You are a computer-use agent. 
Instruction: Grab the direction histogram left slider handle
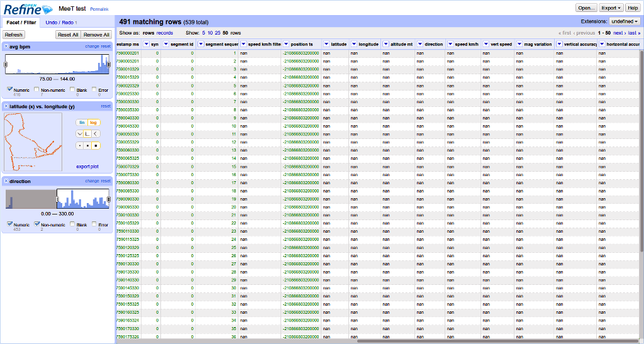click(x=57, y=199)
